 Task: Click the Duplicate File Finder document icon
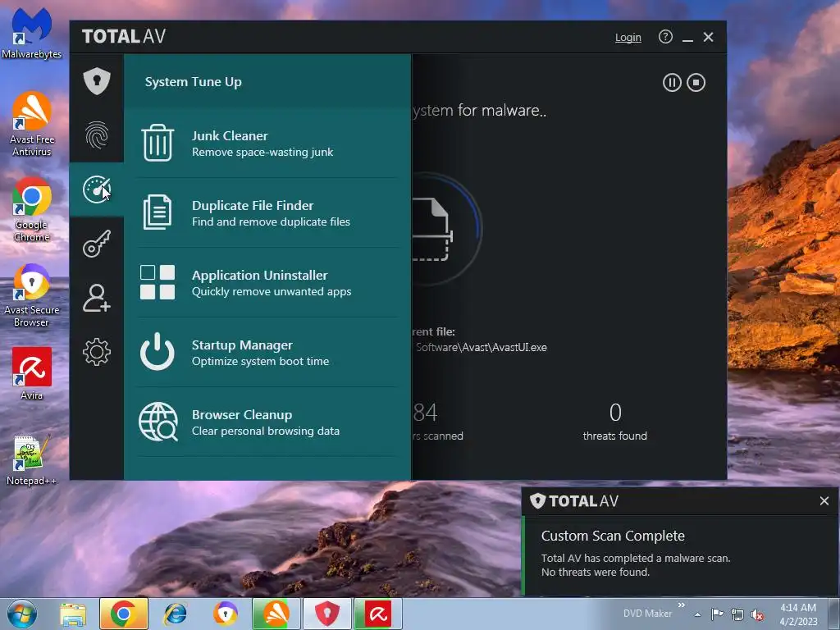[x=157, y=212]
